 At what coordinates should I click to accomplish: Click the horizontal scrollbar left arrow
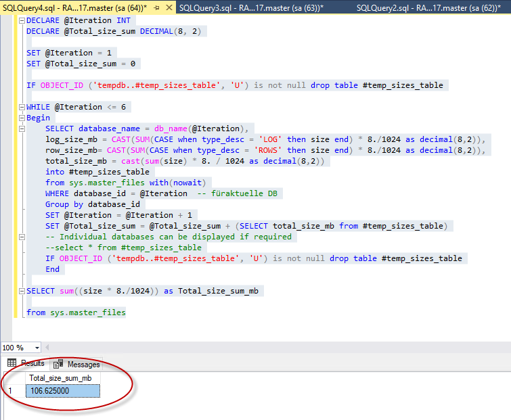tap(47, 348)
